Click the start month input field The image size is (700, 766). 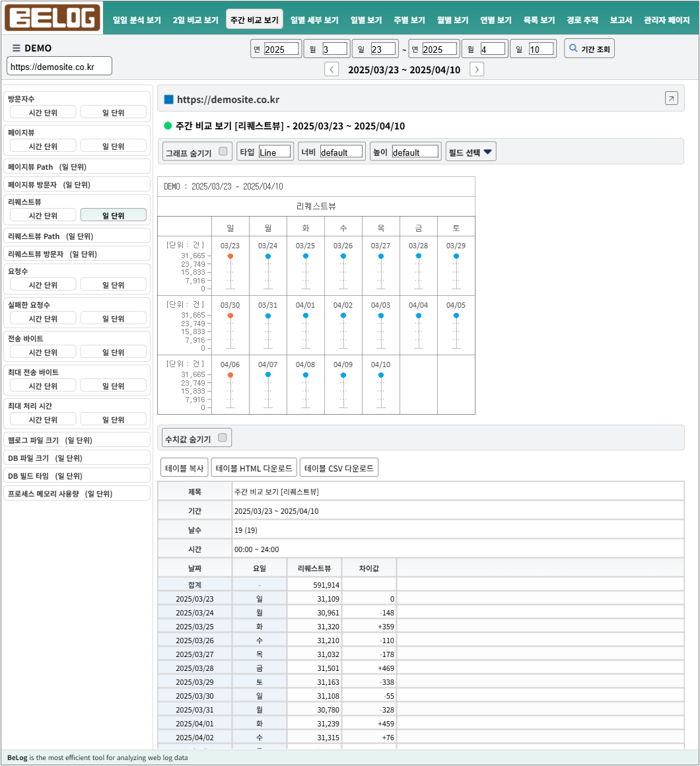(x=335, y=49)
